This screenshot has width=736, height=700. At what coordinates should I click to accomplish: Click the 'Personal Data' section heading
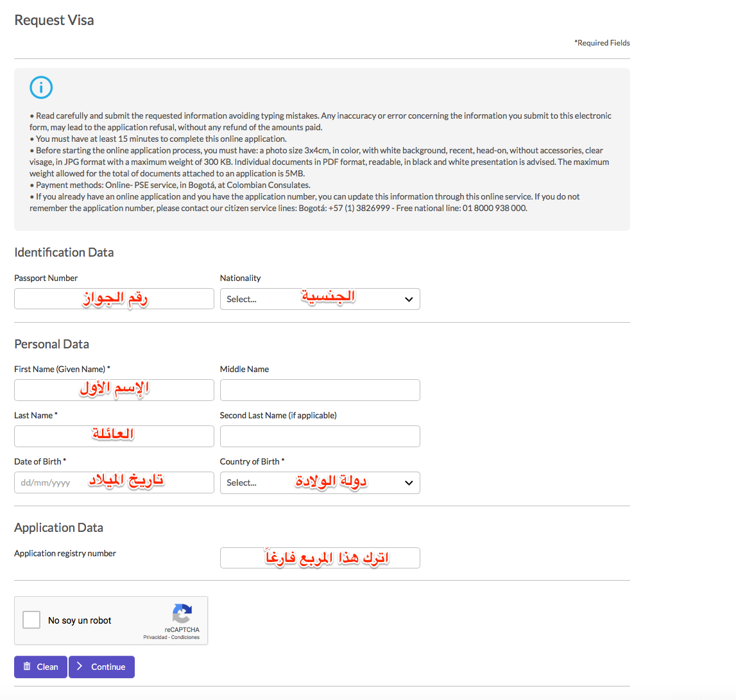[51, 344]
